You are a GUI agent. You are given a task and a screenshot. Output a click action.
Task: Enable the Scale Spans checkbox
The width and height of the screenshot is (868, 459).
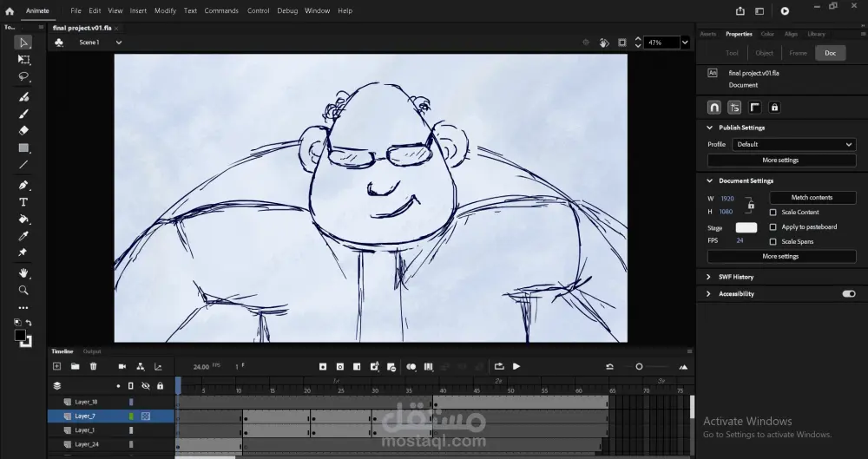(773, 241)
